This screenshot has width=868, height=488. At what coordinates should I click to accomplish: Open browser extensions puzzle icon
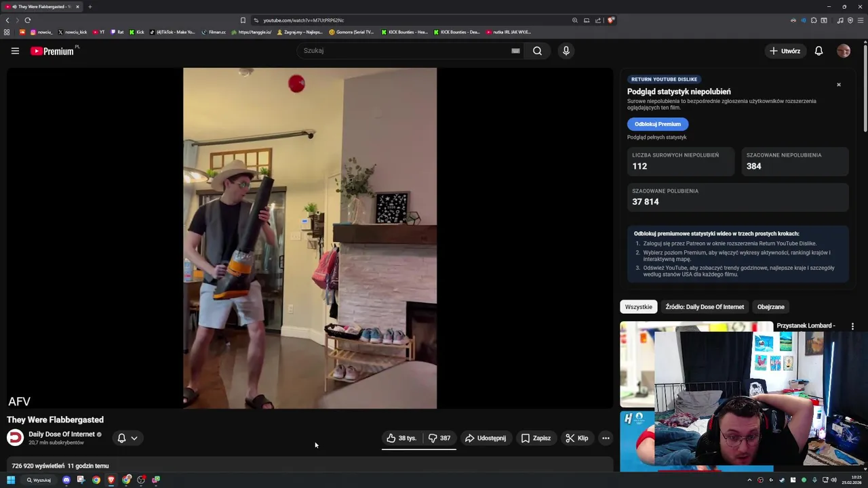814,20
